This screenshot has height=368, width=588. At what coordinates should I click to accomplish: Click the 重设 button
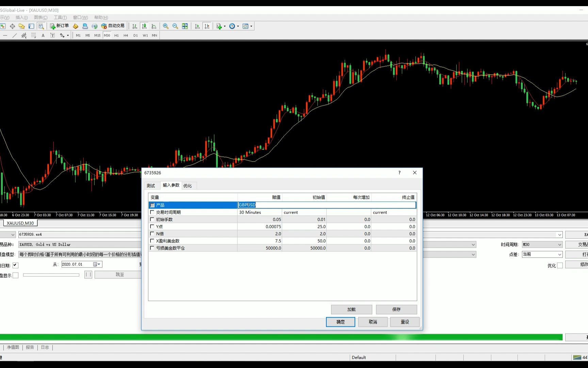pos(405,322)
